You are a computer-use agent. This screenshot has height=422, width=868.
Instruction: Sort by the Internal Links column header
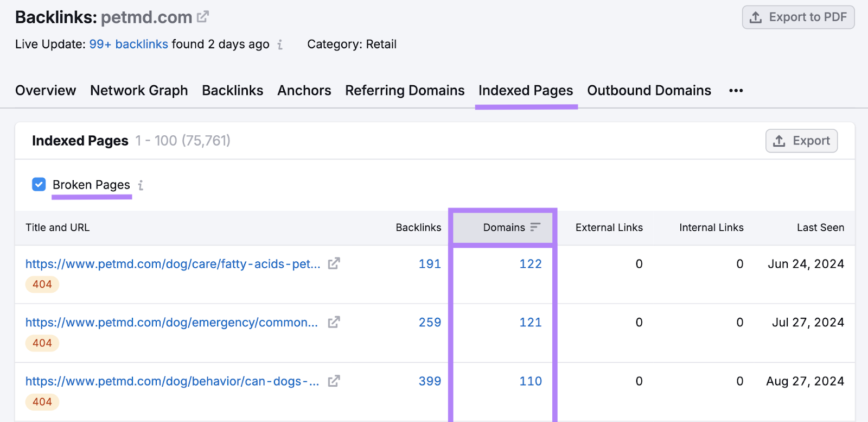[711, 228]
